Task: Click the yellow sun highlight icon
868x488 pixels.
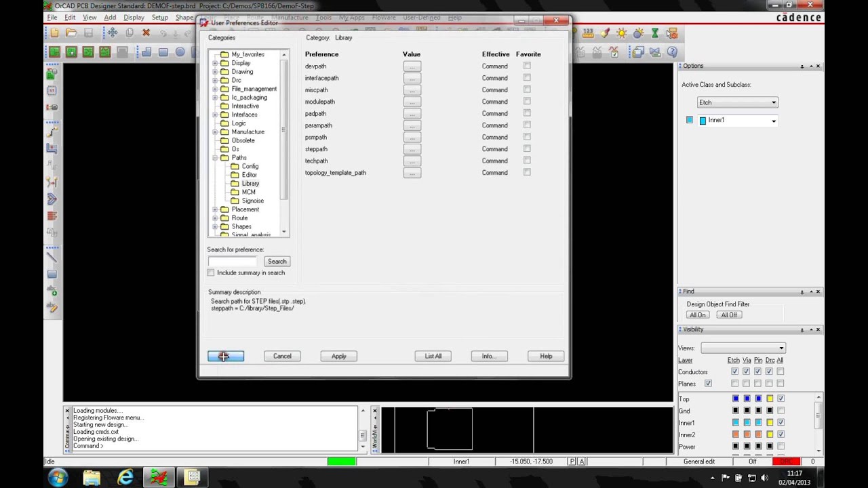Action: tap(621, 33)
